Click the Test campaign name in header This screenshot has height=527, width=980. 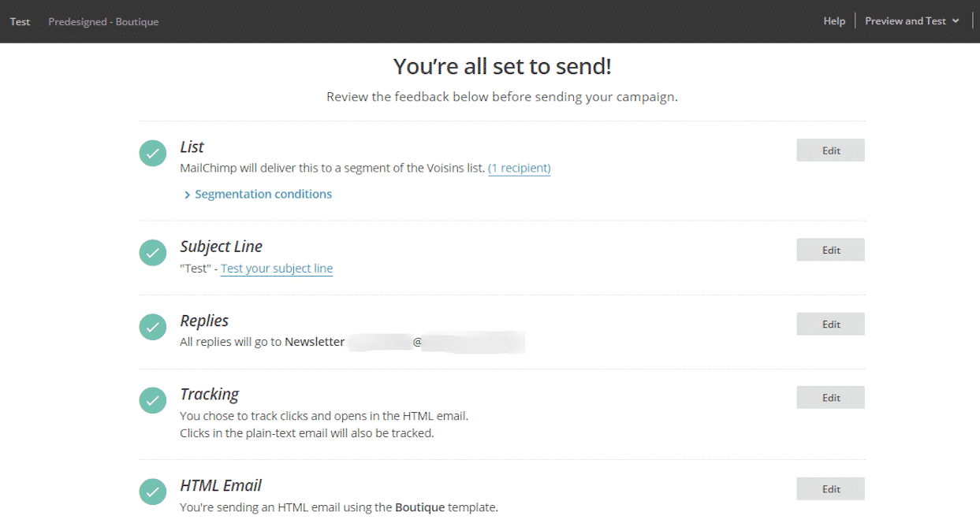(x=20, y=21)
